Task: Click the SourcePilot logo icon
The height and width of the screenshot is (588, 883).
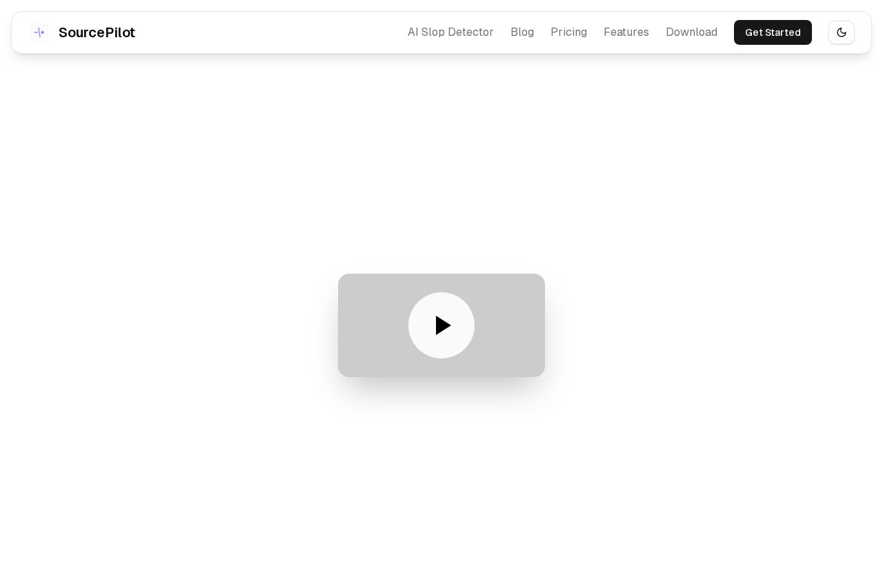Action: (39, 32)
